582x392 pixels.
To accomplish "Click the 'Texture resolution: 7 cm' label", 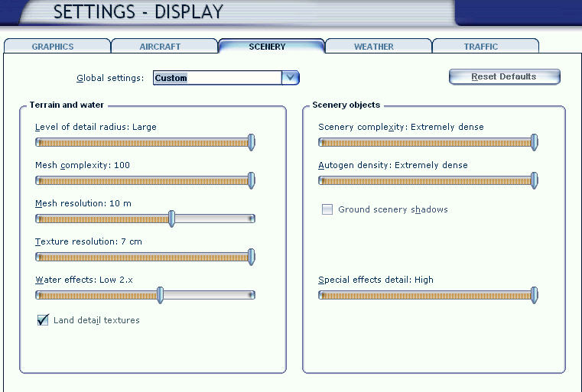I will 89,241.
